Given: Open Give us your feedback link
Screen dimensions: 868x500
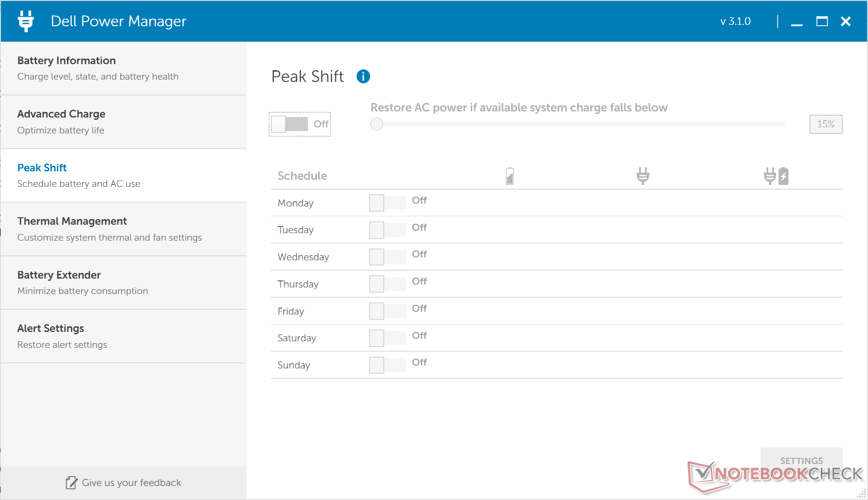Looking at the screenshot, I should pos(131,483).
